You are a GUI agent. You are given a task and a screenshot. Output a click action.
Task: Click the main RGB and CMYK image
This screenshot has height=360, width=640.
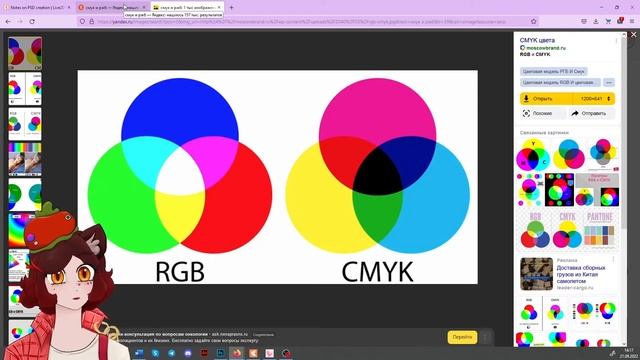click(278, 177)
